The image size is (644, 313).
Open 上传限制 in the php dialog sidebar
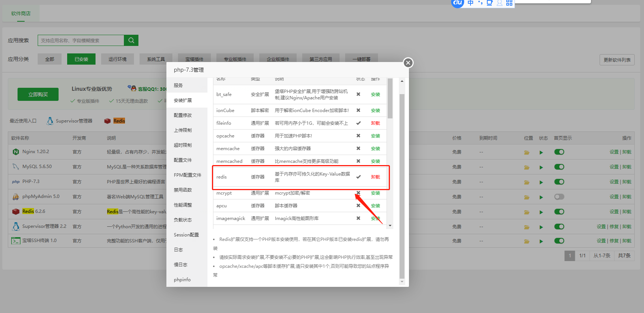(187, 130)
